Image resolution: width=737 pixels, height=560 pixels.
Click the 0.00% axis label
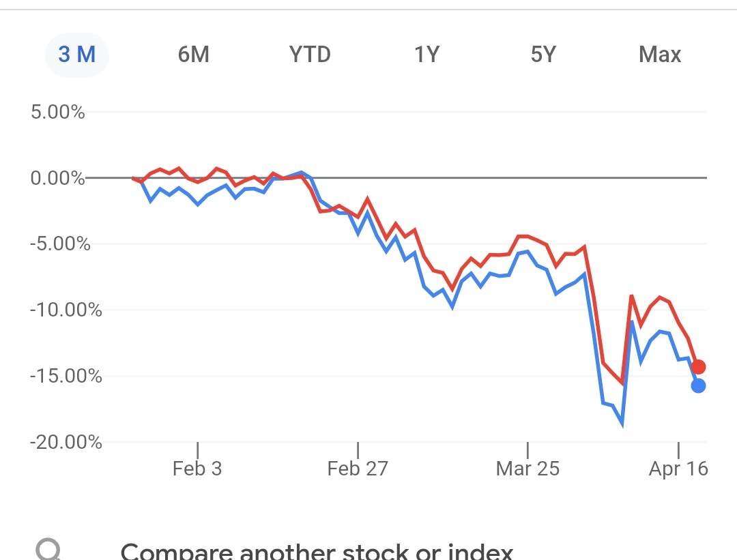pyautogui.click(x=58, y=179)
